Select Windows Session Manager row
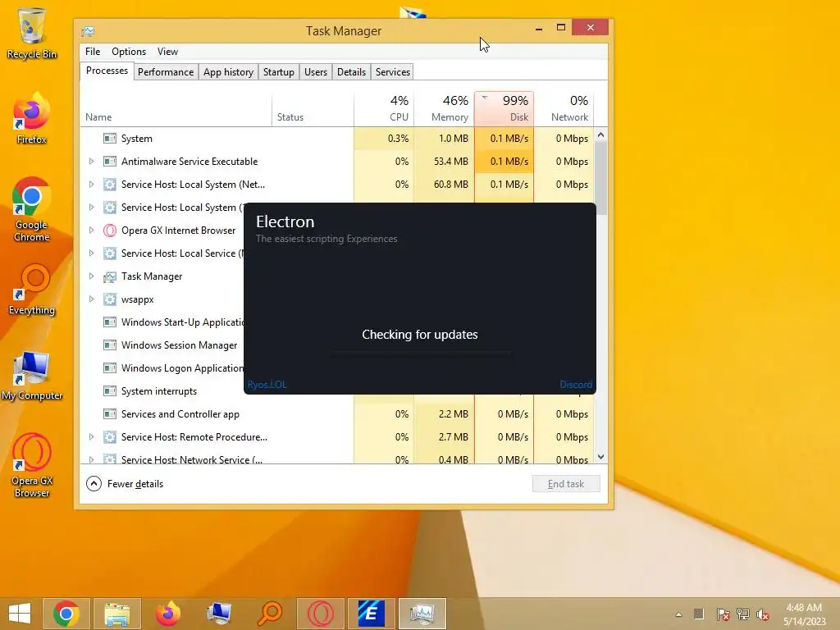 coord(162,345)
